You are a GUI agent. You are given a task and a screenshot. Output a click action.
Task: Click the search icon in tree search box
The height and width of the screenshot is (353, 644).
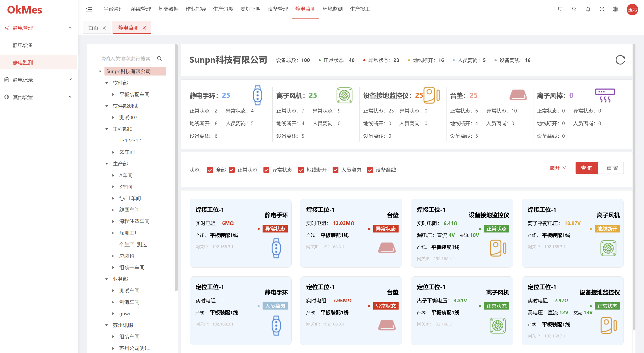click(159, 59)
